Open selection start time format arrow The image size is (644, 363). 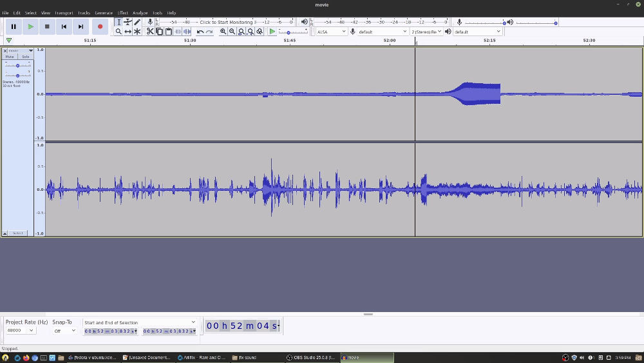tap(135, 331)
